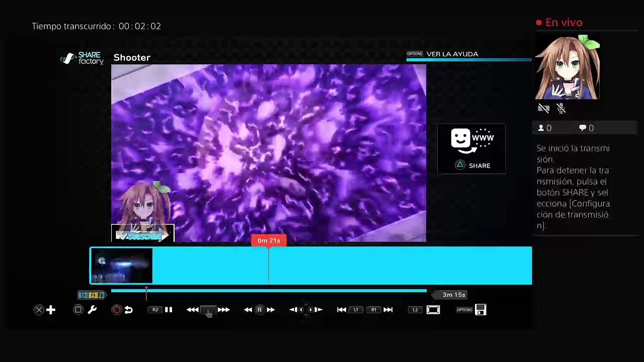Click the R2 button label
The image size is (644, 362).
155,310
